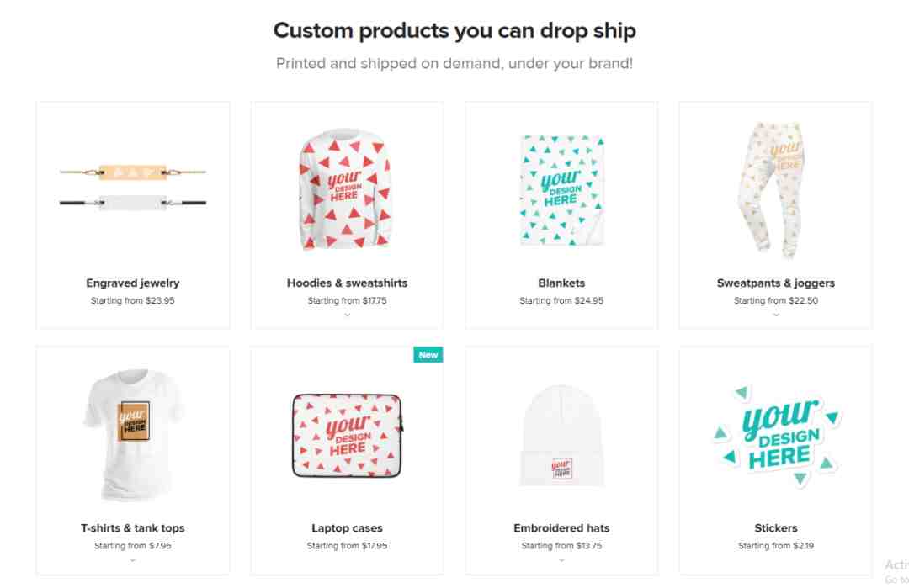Open the Engraved jewelry link
This screenshot has height=588, width=909.
point(133,283)
